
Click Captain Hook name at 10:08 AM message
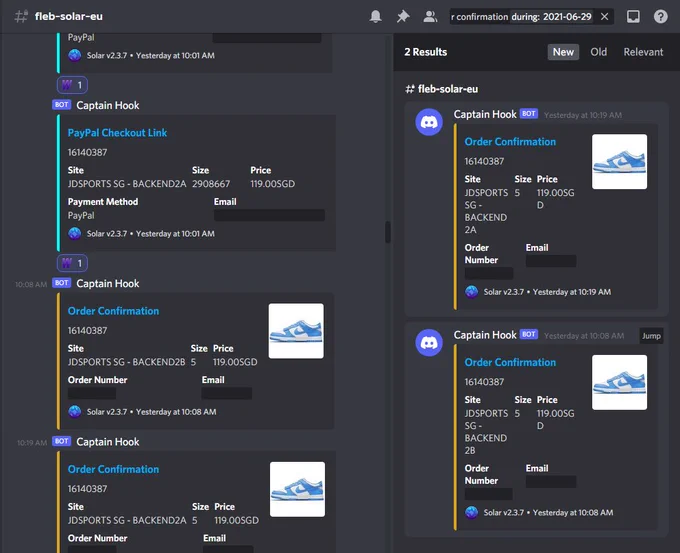[x=108, y=284]
